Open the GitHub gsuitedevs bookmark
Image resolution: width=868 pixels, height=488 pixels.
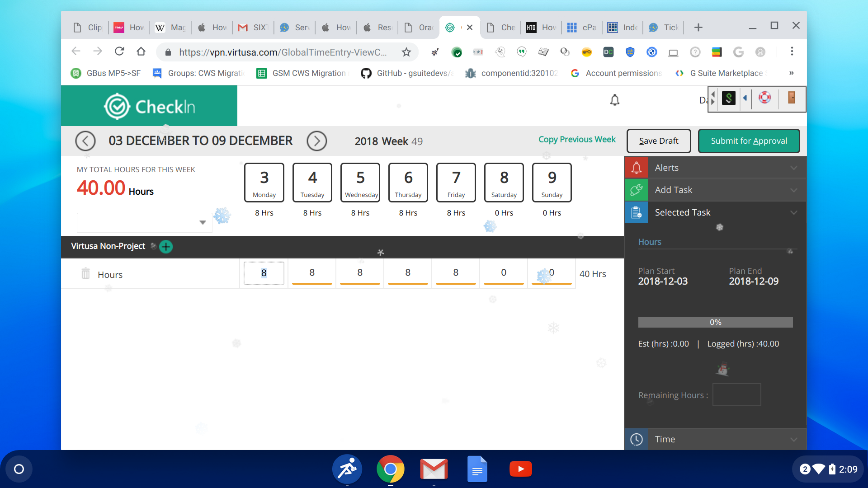[x=407, y=73]
